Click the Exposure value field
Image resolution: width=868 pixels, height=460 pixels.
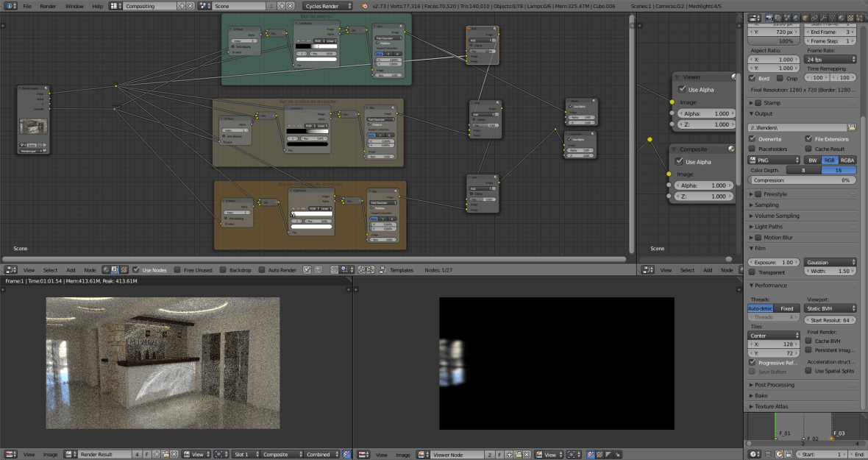[772, 262]
